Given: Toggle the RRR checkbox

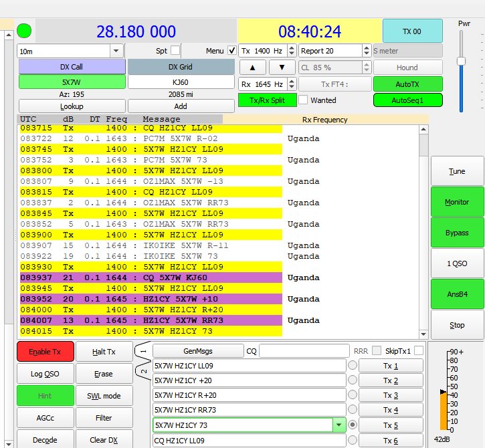Looking at the screenshot, I should (377, 350).
